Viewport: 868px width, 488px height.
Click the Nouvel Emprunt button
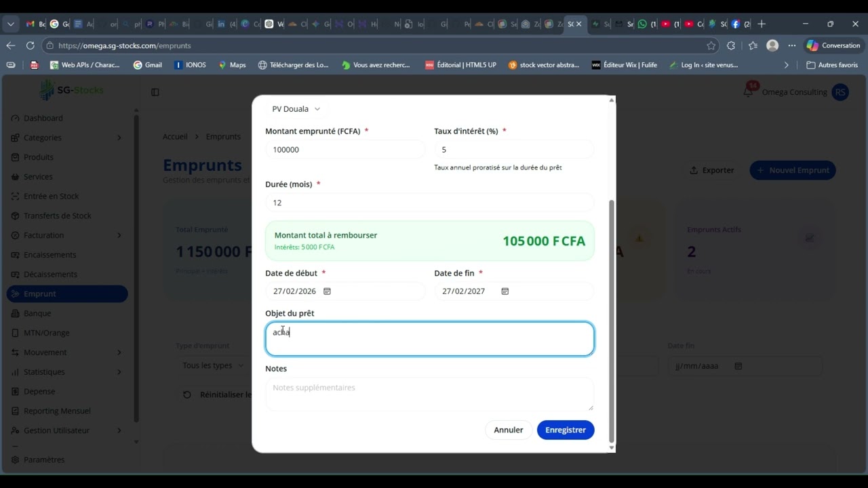(x=793, y=171)
